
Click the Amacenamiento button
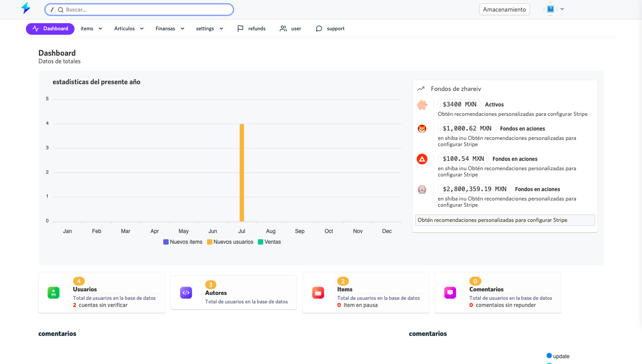tap(504, 9)
